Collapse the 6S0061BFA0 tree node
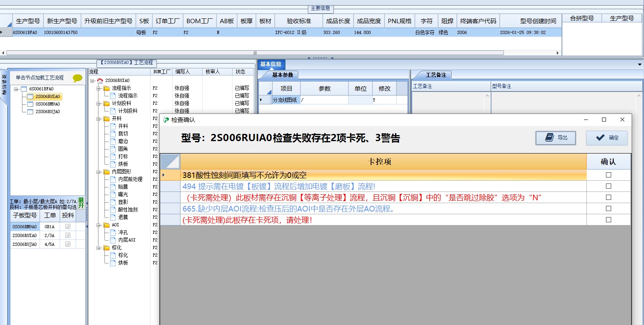Image resolution: width=644 pixels, height=325 pixels. pos(16,89)
